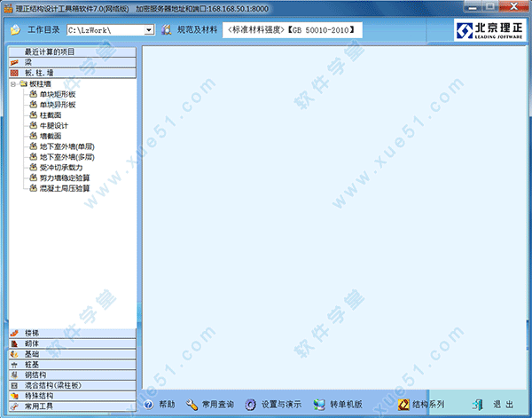532x418 pixels.
Task: Open 牛腿设计 module
Action: pyautogui.click(x=54, y=126)
